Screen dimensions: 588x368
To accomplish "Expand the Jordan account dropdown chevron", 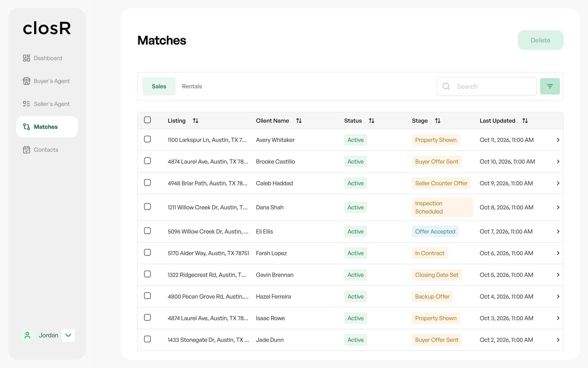I will [x=68, y=335].
